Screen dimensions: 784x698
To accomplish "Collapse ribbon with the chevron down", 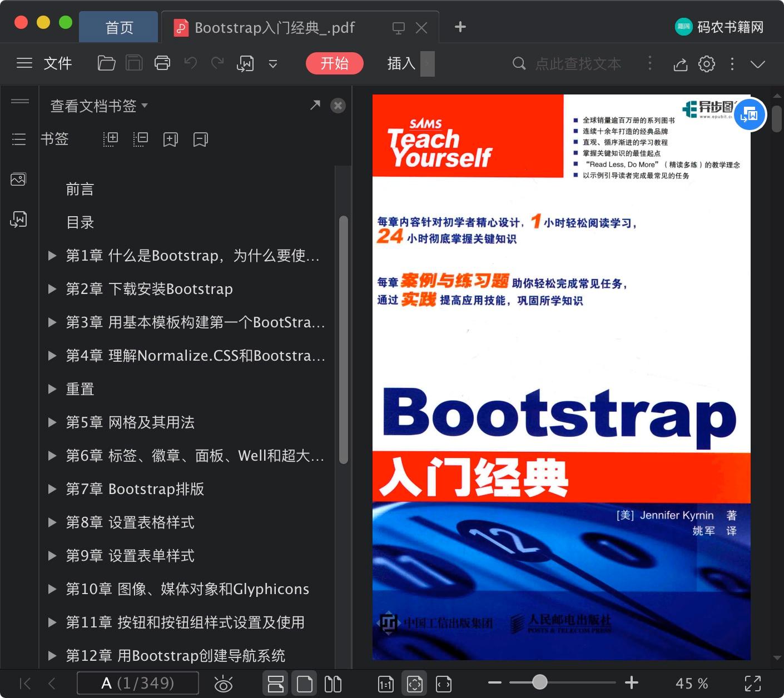I will (x=758, y=64).
